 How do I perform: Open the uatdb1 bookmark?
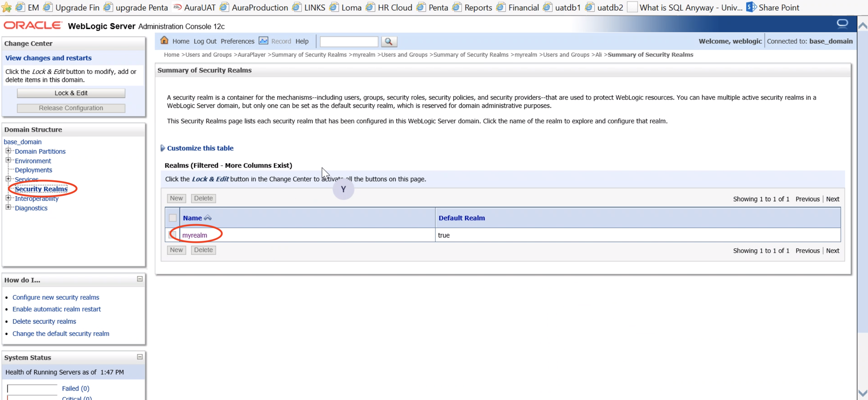[x=562, y=7]
